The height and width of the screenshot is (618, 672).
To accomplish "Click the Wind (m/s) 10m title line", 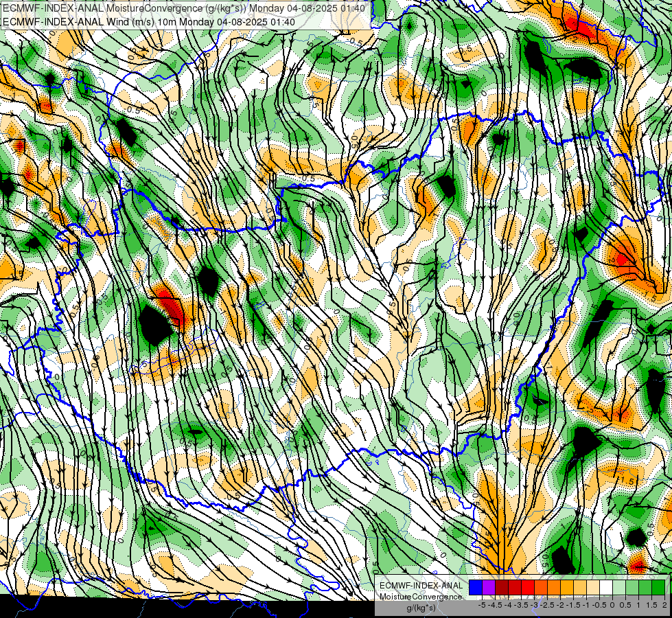I will [149, 21].
